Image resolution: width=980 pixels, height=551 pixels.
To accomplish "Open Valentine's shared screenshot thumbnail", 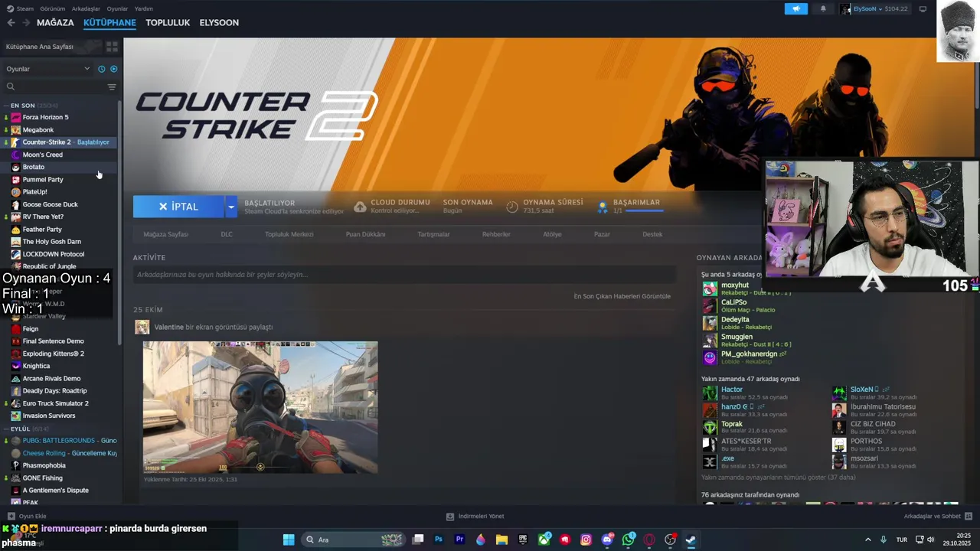I will 260,407.
